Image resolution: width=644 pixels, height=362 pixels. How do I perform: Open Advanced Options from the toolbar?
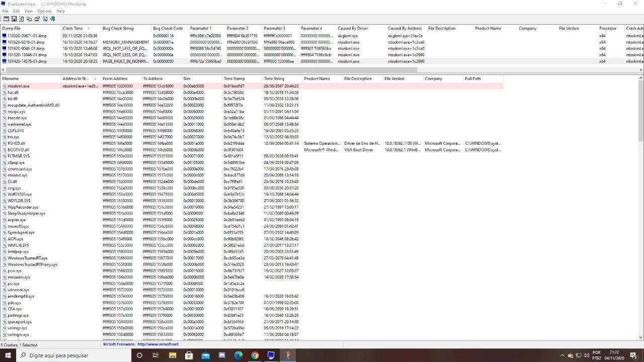point(6,19)
